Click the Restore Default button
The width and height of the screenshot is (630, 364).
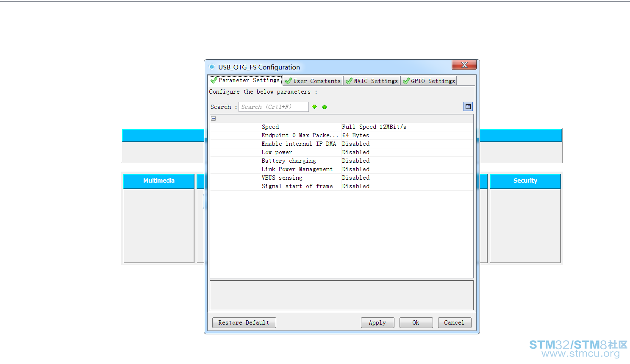point(244,322)
